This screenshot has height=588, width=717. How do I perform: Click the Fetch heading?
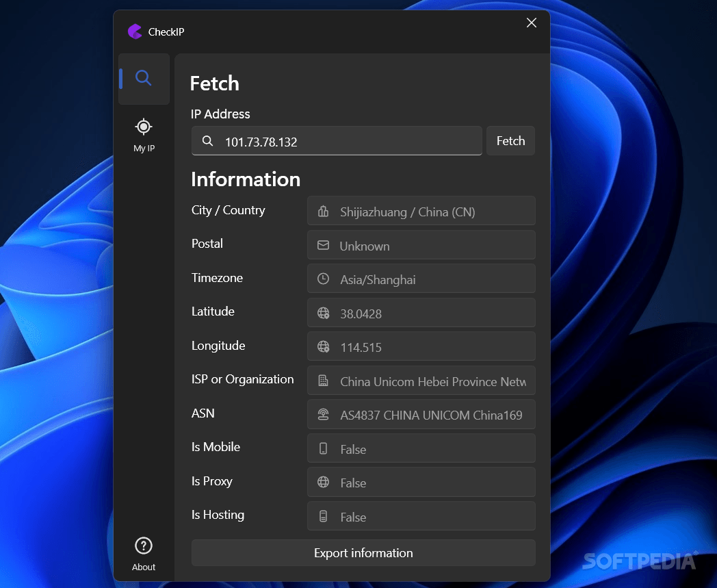(x=214, y=84)
